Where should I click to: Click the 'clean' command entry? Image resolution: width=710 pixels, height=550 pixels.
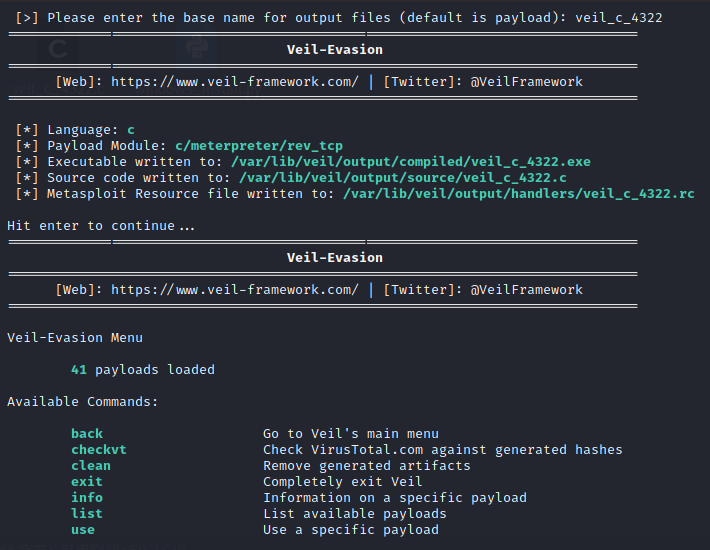(91, 466)
